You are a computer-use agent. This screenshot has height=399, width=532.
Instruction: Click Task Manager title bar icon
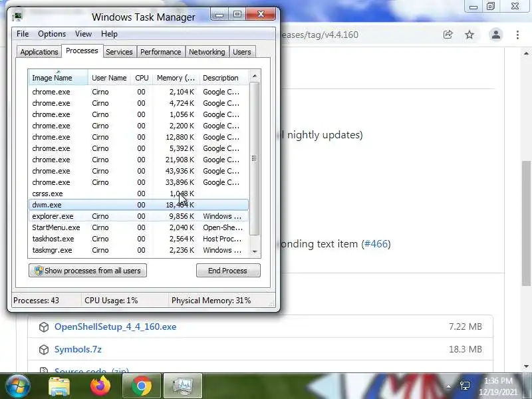(17, 17)
